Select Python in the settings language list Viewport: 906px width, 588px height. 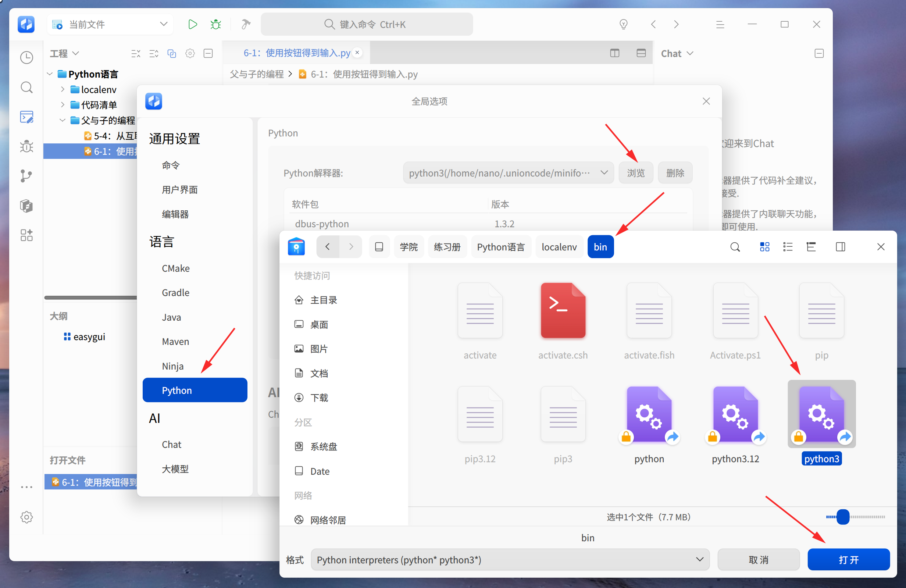195,390
